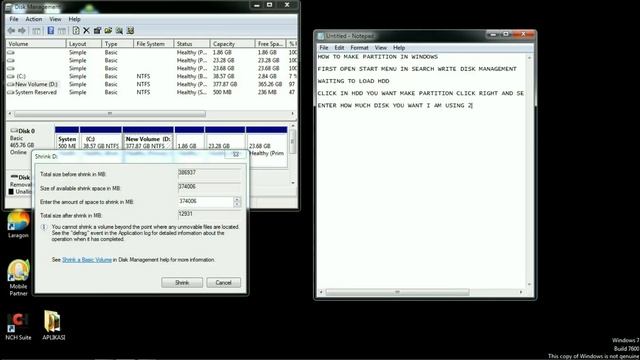Click the volume list scroll right arrow

[293, 113]
